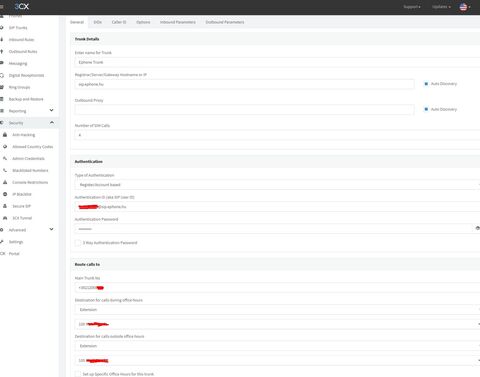Switch to the Options tab
Screen dimensions: 480x377
click(x=143, y=22)
